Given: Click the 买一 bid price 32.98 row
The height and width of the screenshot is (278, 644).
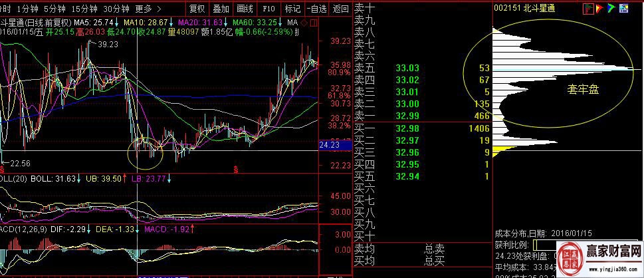Looking at the screenshot, I should [x=407, y=128].
